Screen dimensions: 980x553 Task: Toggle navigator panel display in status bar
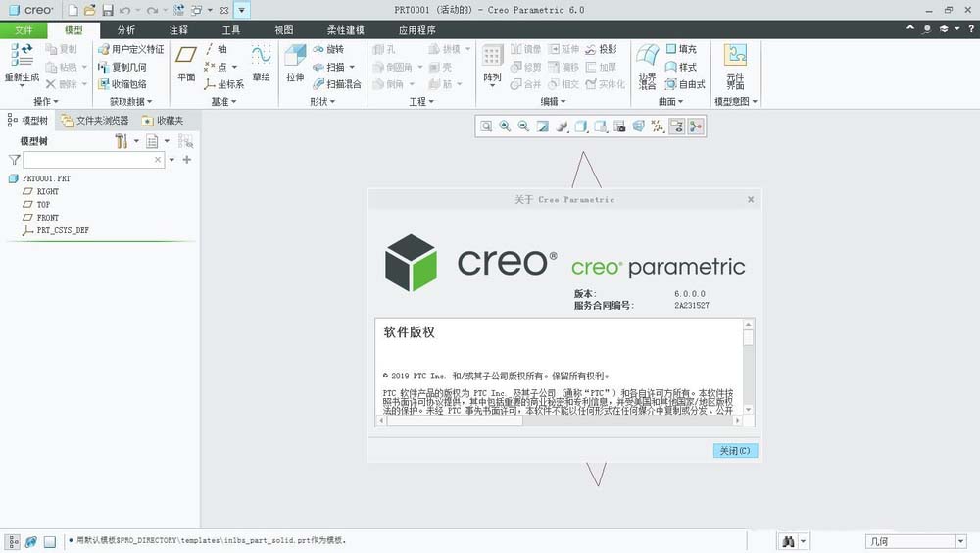point(13,542)
